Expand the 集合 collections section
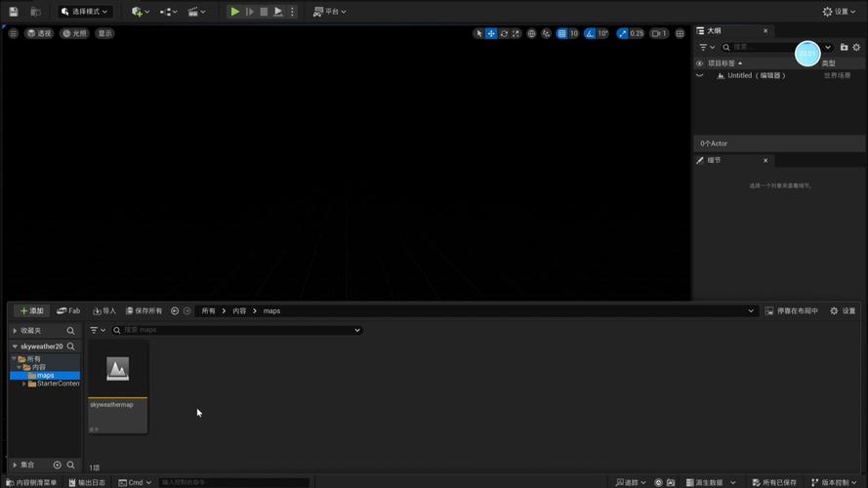 click(15, 465)
